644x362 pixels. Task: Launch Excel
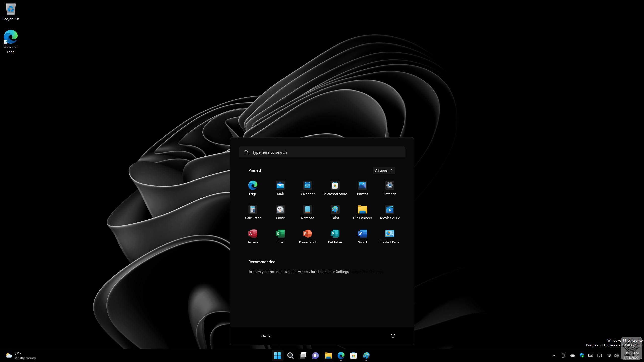click(x=280, y=236)
